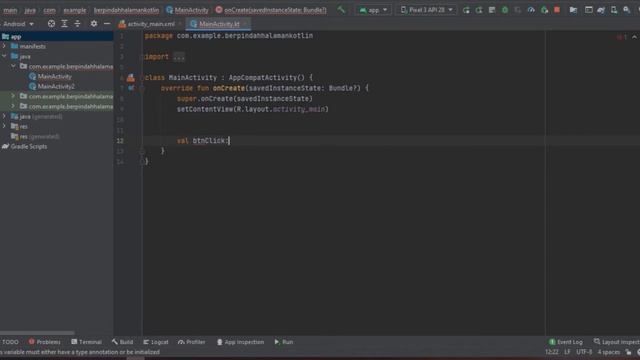
Task: Click the Collapse All icon in Project panel
Action: click(78, 24)
